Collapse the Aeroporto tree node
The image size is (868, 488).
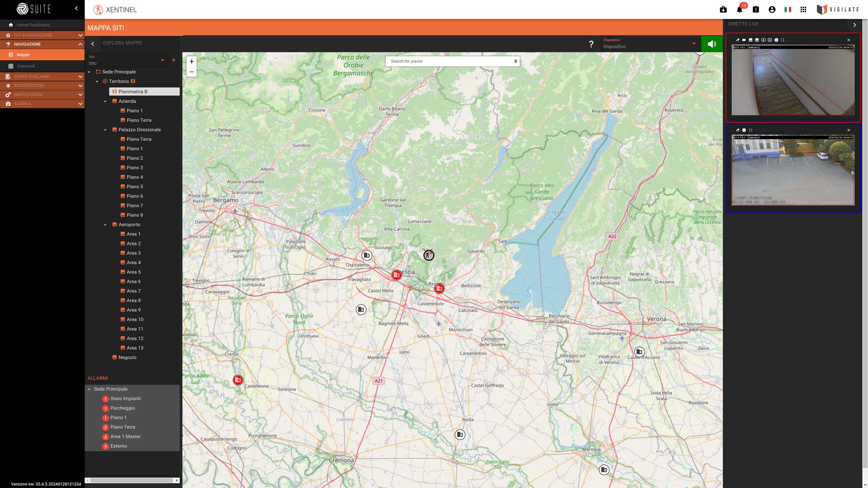coord(105,225)
